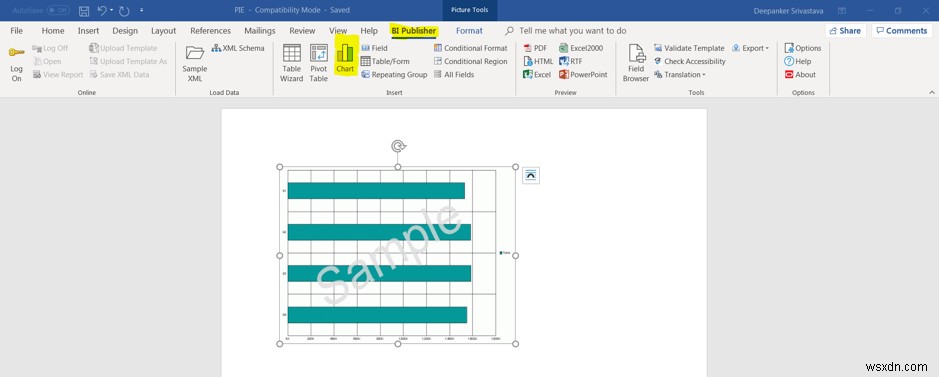Select the BI Publisher tab

(x=413, y=31)
